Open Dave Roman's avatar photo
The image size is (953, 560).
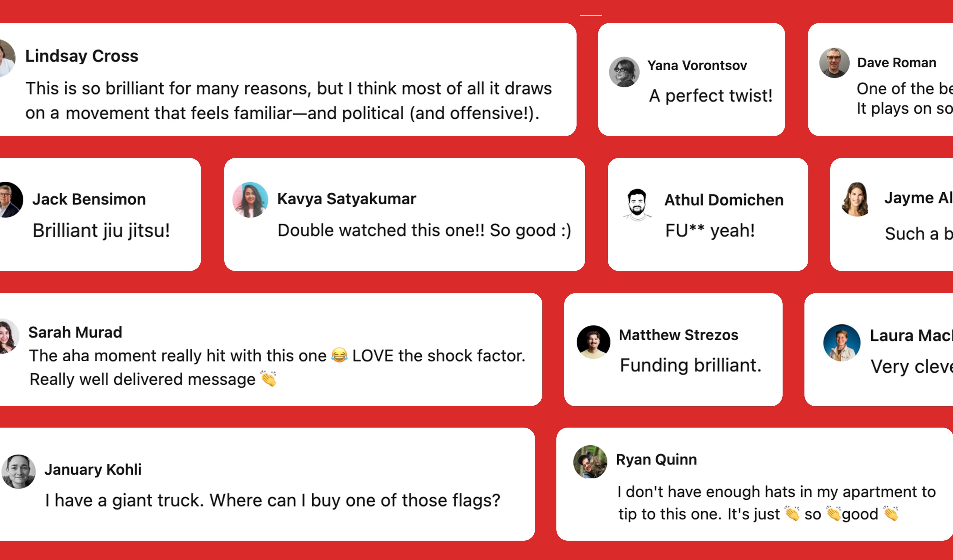click(x=834, y=63)
